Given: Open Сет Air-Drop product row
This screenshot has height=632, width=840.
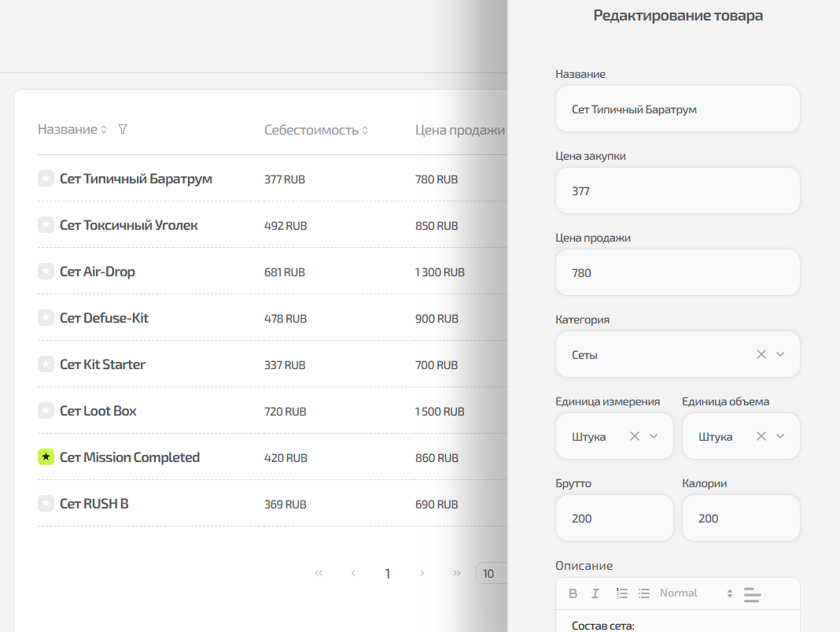Looking at the screenshot, I should click(98, 272).
